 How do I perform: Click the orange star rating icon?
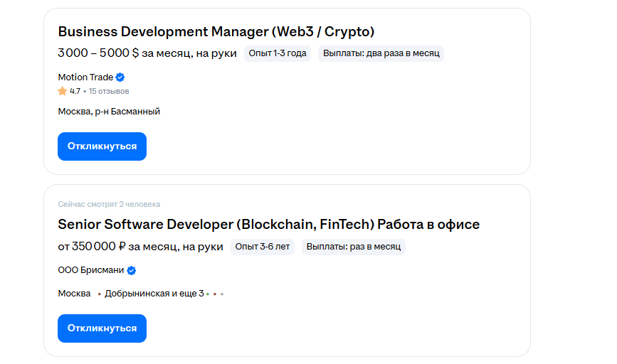(63, 91)
